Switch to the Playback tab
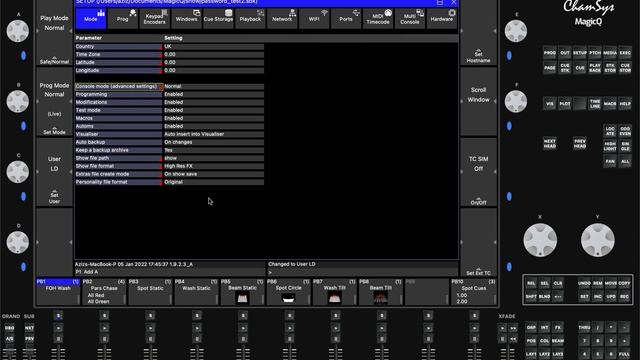The width and height of the screenshot is (640, 360). pyautogui.click(x=250, y=18)
